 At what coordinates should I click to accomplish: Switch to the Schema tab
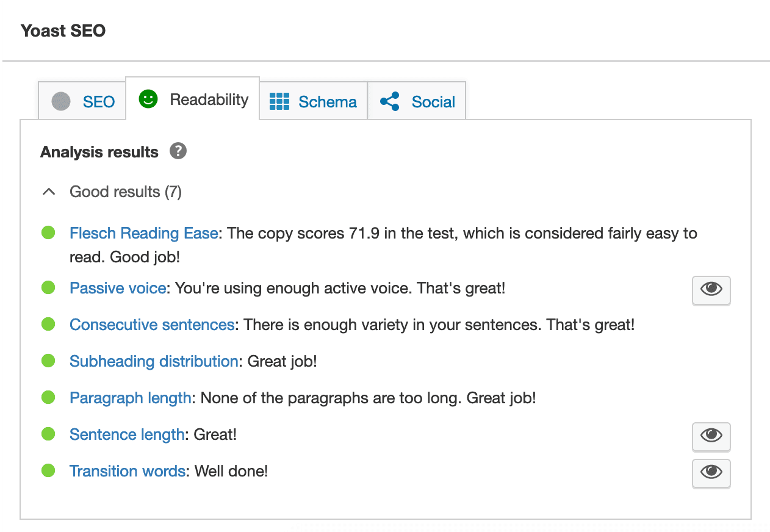point(313,101)
